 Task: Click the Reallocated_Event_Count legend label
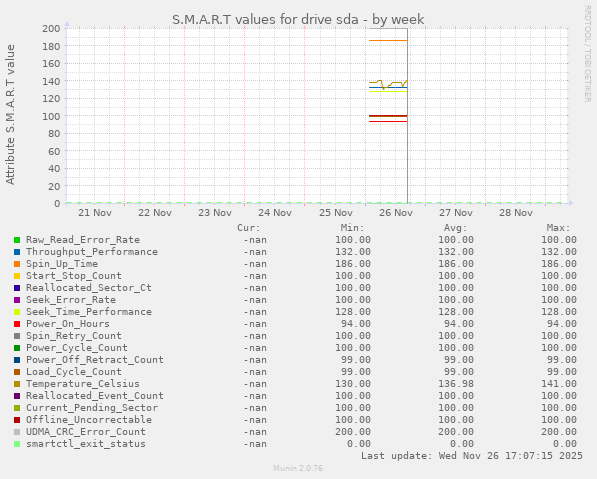click(x=95, y=396)
